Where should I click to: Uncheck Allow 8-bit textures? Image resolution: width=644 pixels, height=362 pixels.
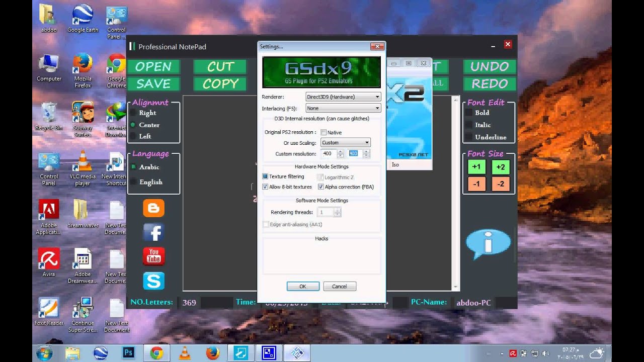tap(265, 187)
